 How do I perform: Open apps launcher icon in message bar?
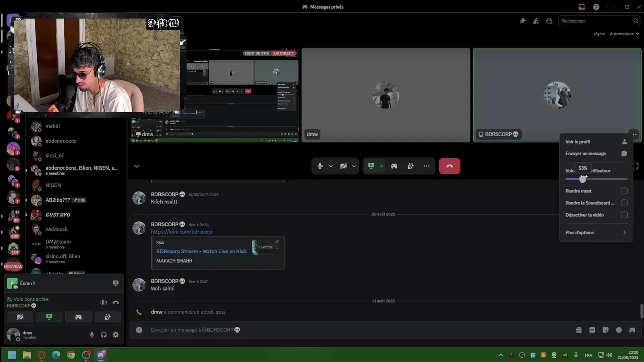click(632, 330)
